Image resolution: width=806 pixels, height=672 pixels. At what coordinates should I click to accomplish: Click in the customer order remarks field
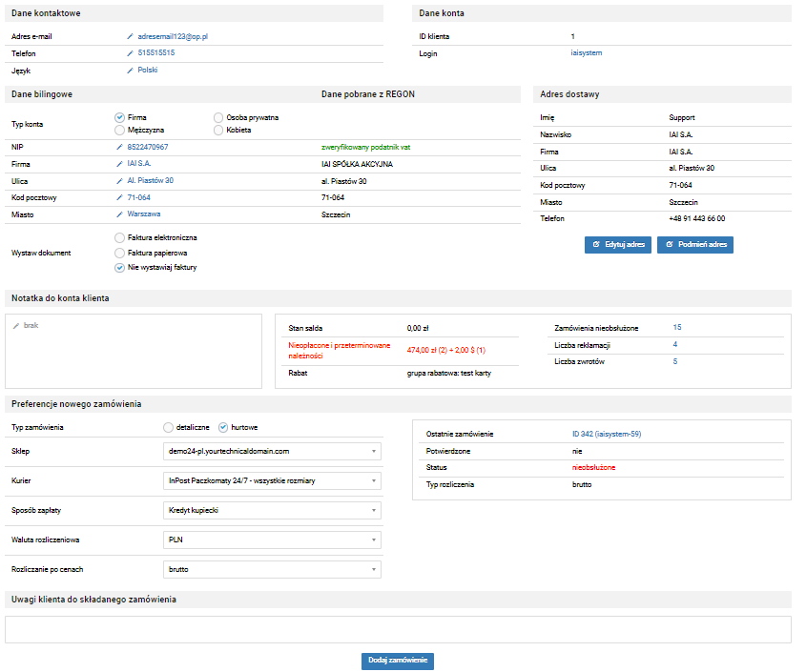[398, 630]
